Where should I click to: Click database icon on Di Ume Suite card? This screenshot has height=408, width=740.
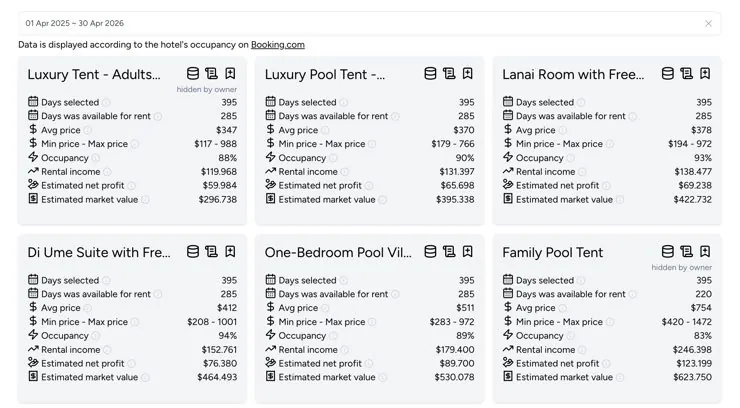pos(193,251)
